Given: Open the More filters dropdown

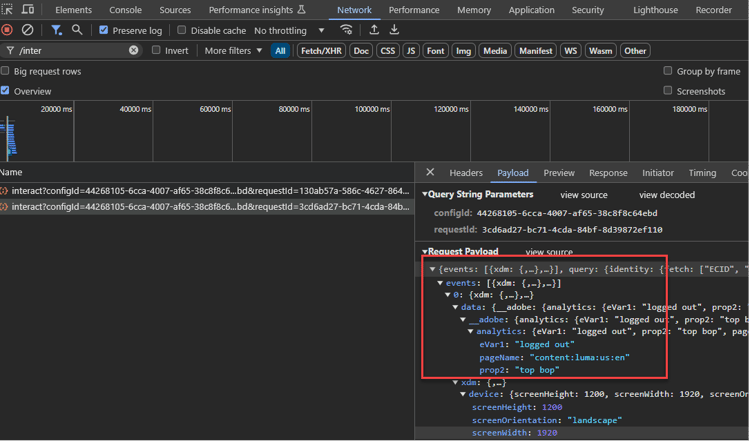Looking at the screenshot, I should [233, 51].
